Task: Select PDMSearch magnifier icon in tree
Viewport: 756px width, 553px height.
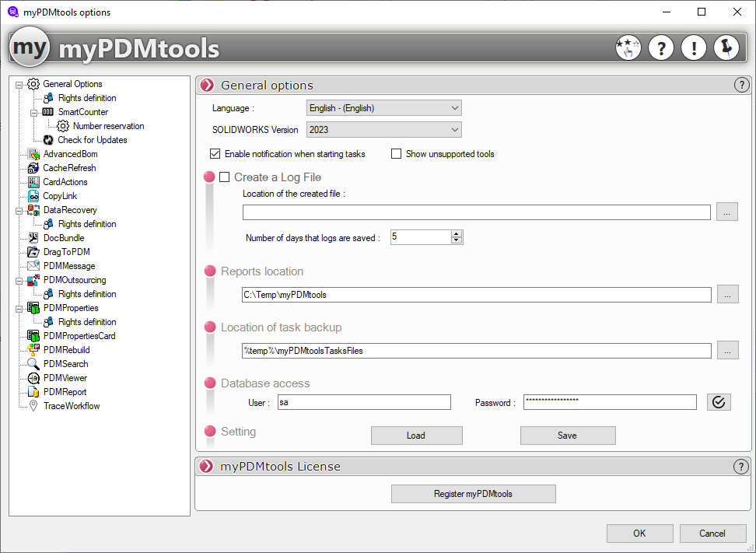Action: point(33,364)
